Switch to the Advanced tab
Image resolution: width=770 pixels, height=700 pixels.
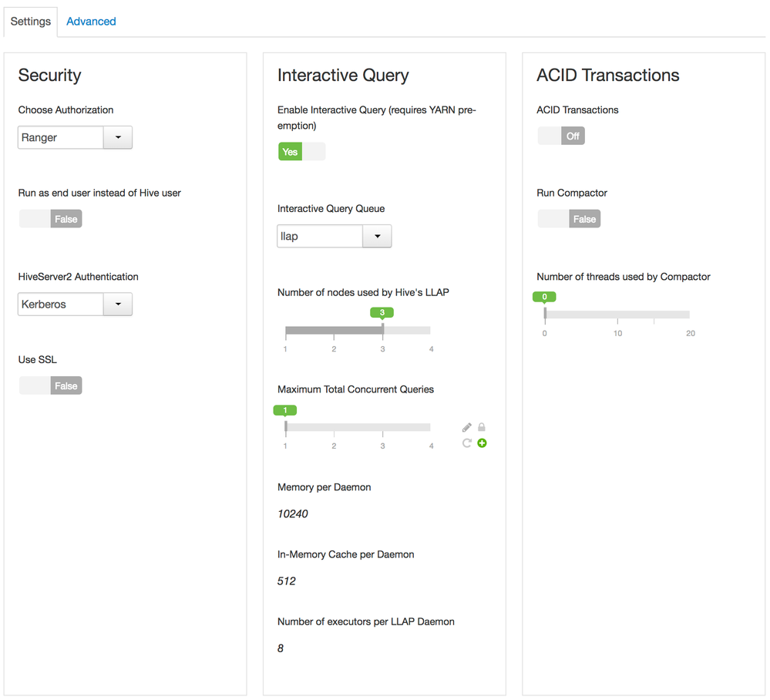tap(91, 22)
